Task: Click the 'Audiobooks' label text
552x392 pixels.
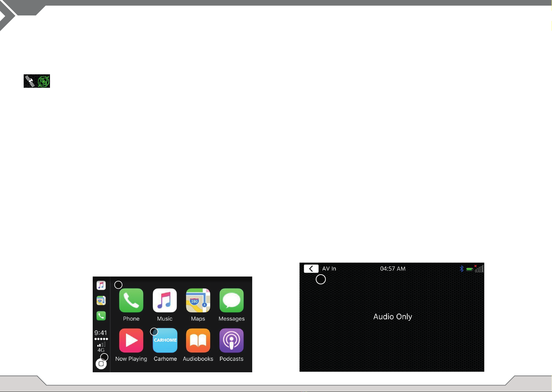Action: pyautogui.click(x=198, y=359)
